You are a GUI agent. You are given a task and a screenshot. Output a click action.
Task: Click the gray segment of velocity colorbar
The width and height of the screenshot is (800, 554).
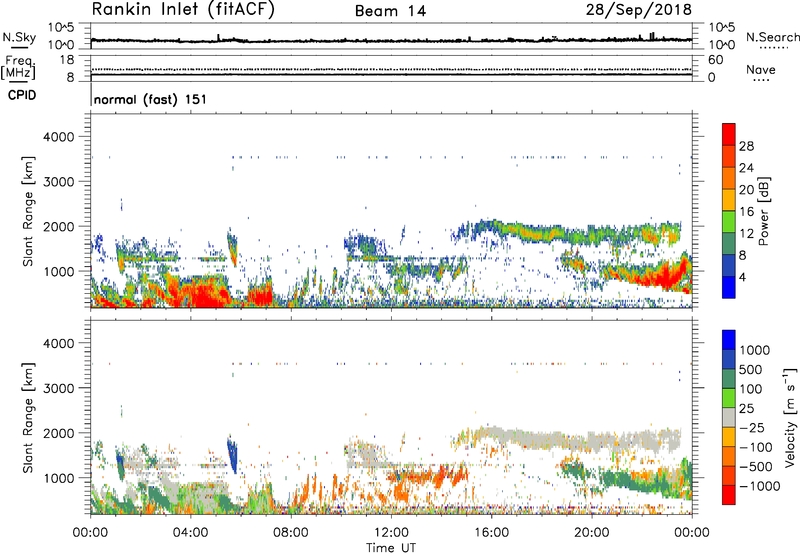click(729, 417)
